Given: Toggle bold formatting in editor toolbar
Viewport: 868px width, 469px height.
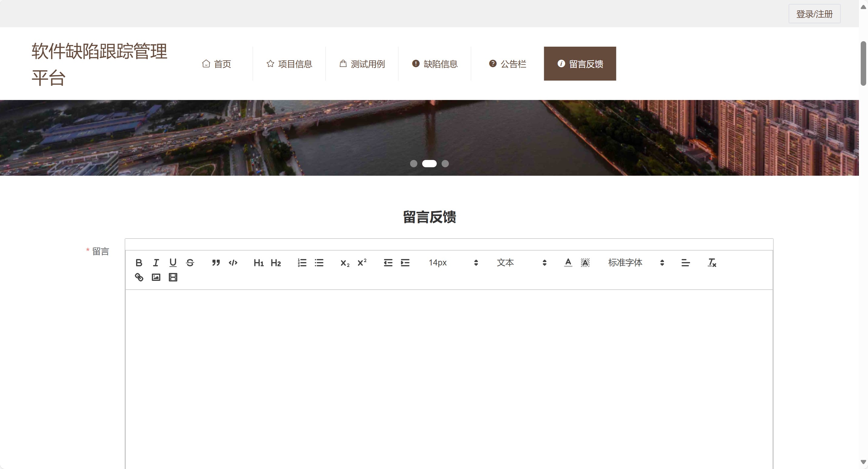Looking at the screenshot, I should click(x=139, y=263).
